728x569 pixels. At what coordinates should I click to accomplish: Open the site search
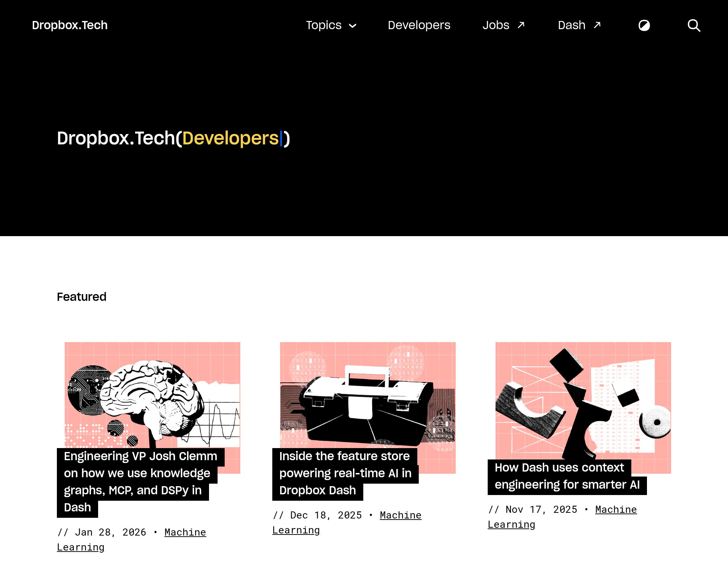pos(693,25)
